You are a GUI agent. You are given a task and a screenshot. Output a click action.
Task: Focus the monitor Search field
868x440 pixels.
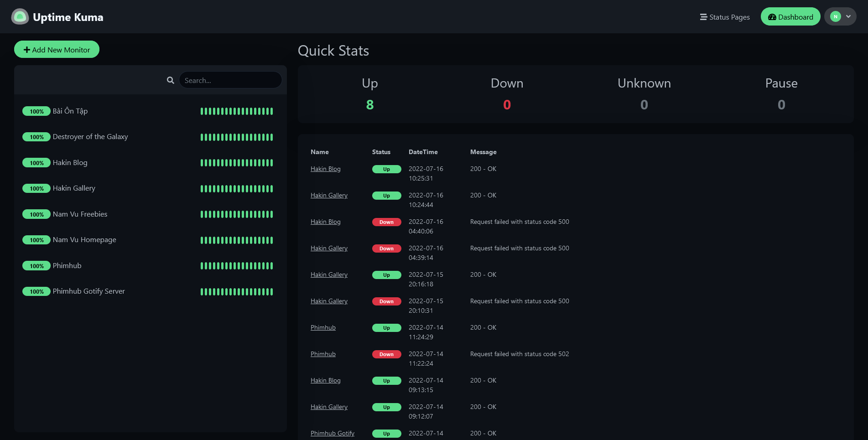pos(230,80)
